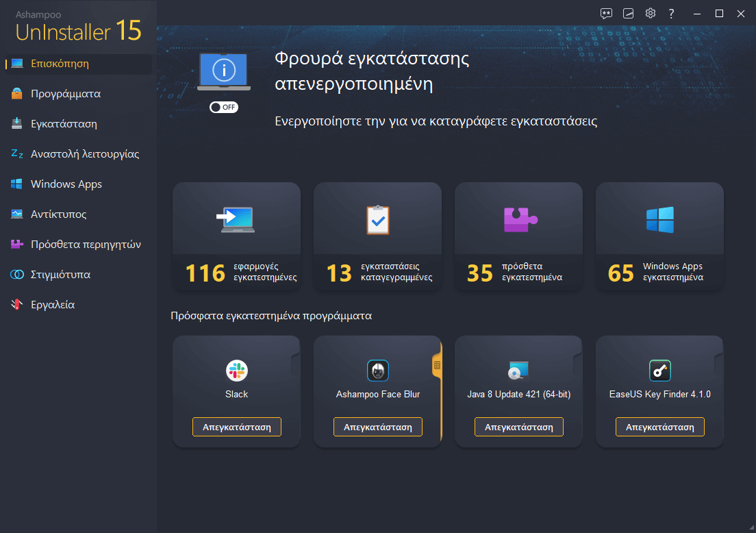Click the Αντίκτυπος chart icon in sidebar
The height and width of the screenshot is (533, 756).
click(17, 214)
